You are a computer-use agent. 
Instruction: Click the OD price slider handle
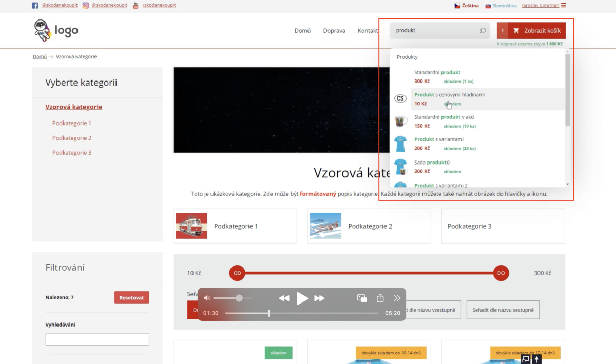(237, 273)
